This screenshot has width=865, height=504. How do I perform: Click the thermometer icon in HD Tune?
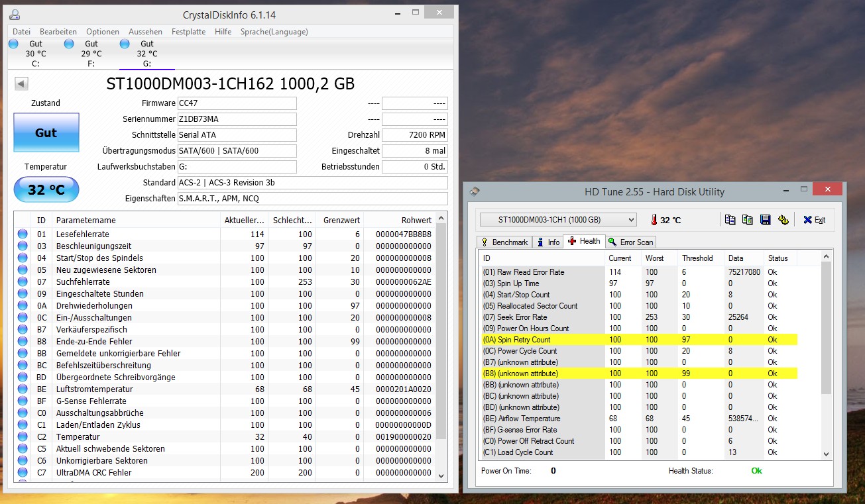pos(653,220)
